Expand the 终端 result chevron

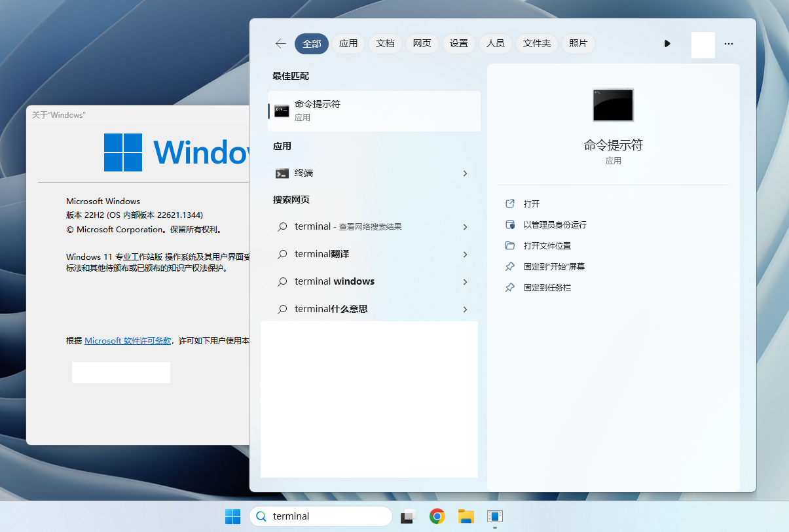click(465, 173)
